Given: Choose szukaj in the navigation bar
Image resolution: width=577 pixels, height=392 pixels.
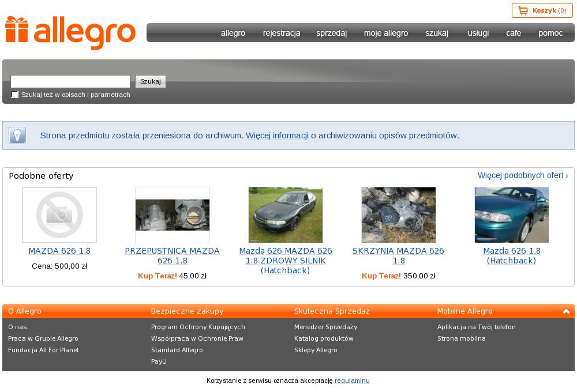Looking at the screenshot, I should pos(437,33).
